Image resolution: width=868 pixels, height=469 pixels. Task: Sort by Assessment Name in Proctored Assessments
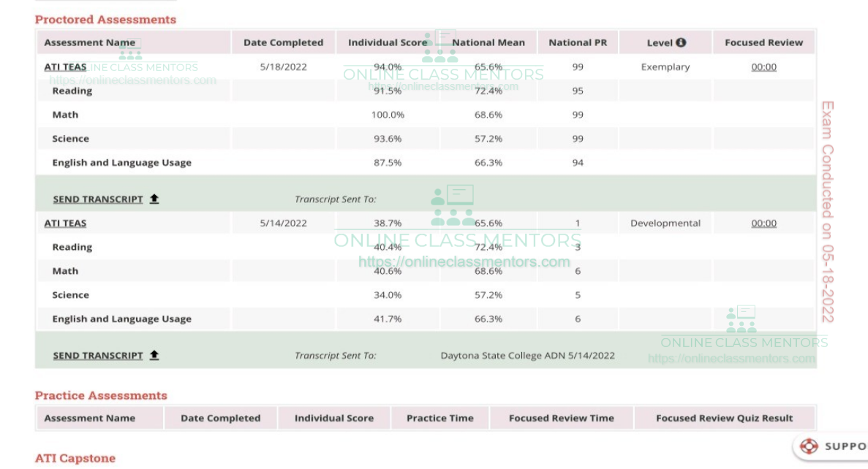coord(89,42)
